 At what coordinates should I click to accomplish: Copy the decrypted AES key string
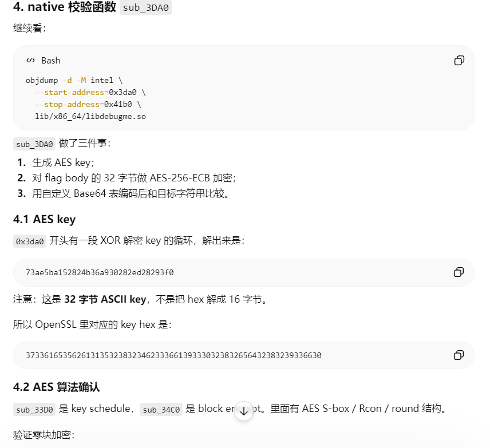[459, 272]
